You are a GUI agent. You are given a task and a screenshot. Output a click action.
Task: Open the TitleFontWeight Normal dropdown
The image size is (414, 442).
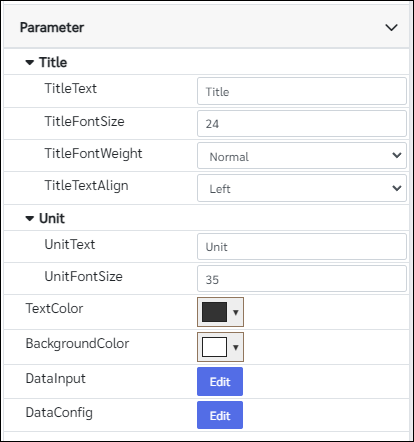click(x=302, y=156)
